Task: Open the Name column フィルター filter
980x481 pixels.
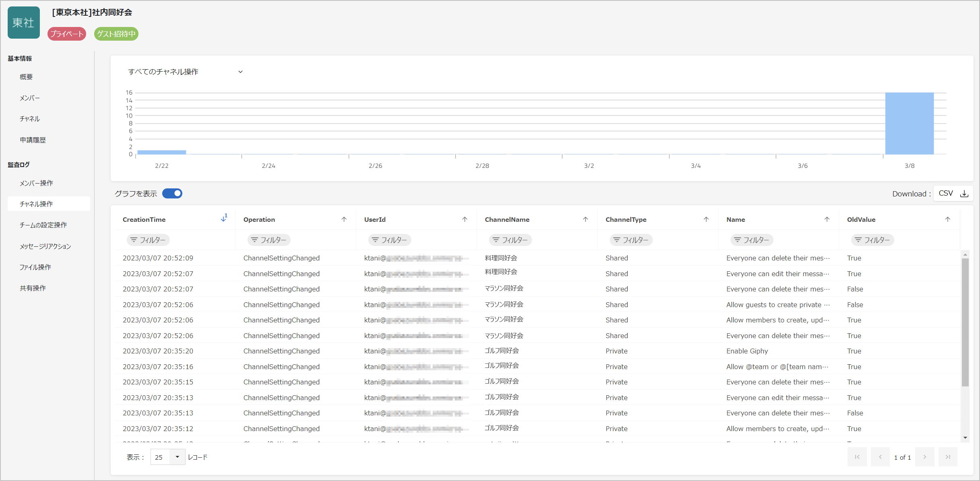Action: coord(752,240)
